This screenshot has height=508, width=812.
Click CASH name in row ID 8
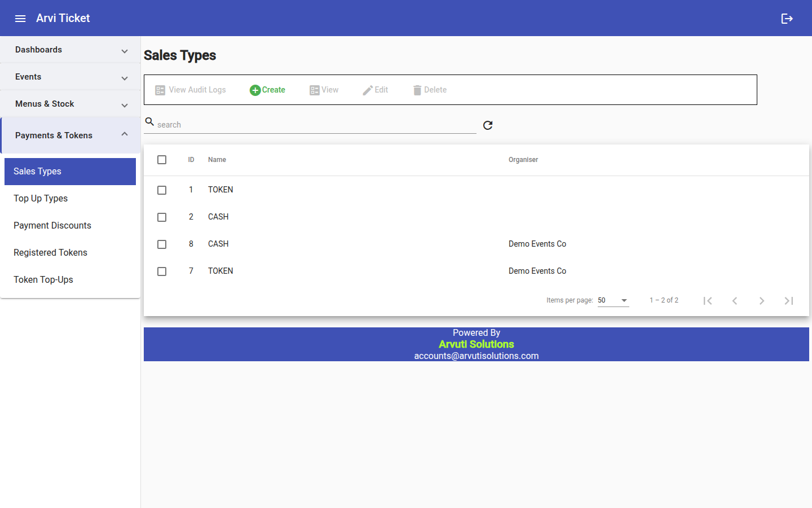tap(218, 244)
